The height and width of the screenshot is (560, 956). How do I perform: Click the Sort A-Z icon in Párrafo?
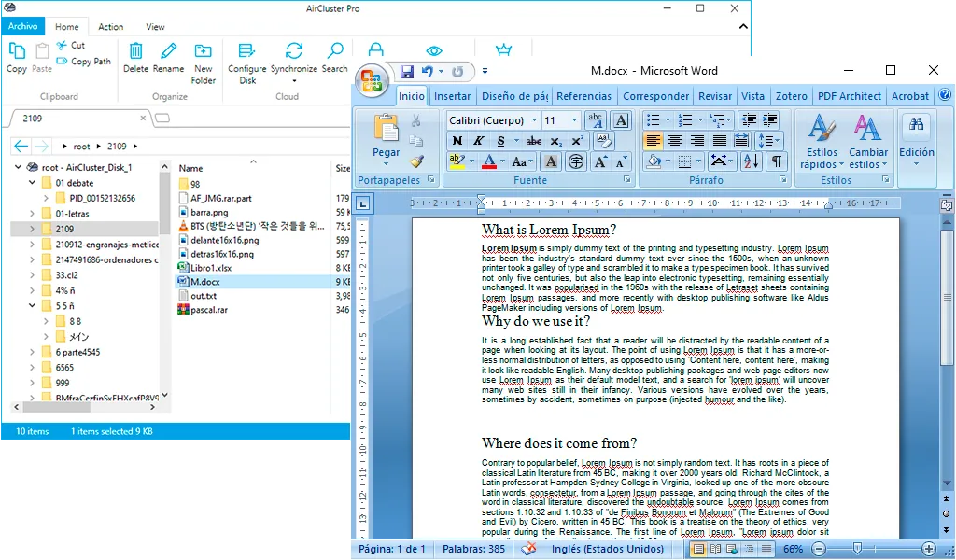[752, 161]
